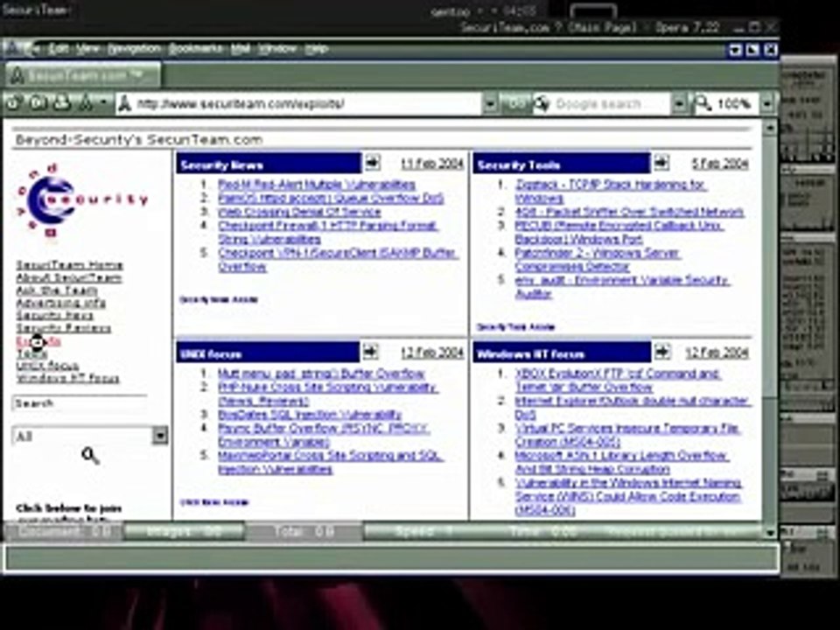Click the page scrollbar up arrow

pos(770,128)
